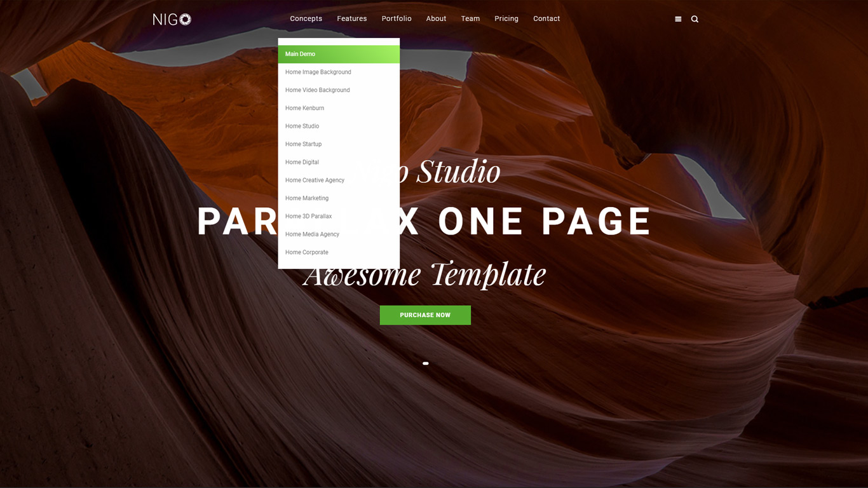Pick the Home Kenburn demo
This screenshot has height=488, width=868.
point(339,108)
